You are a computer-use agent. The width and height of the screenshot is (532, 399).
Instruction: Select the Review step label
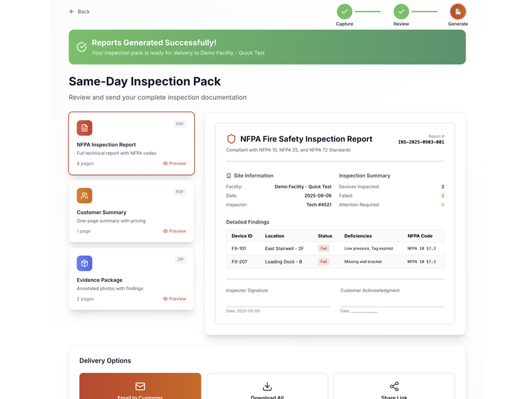coord(401,23)
